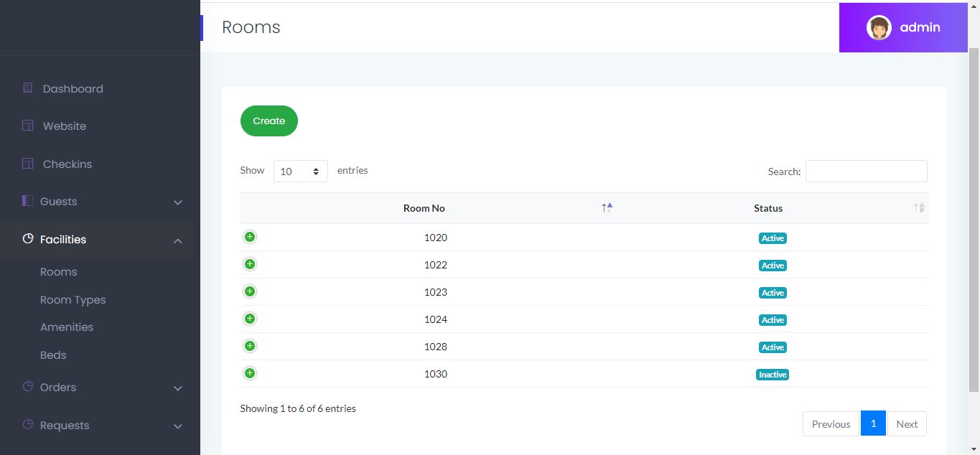Screen dimensions: 980x455
Task: Expand details for room 1020
Action: [250, 237]
